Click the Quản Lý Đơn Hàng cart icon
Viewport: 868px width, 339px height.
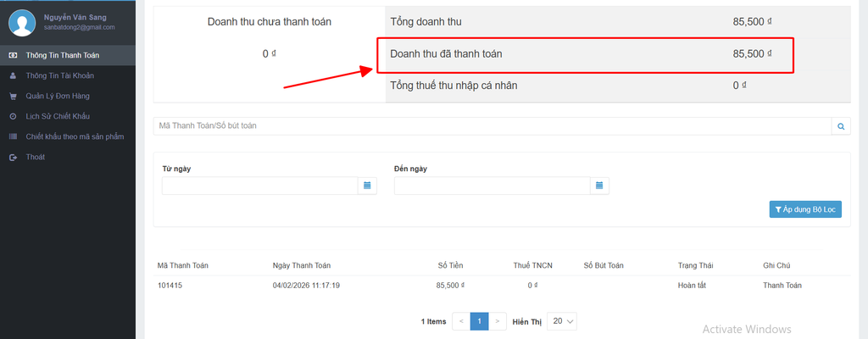point(13,96)
